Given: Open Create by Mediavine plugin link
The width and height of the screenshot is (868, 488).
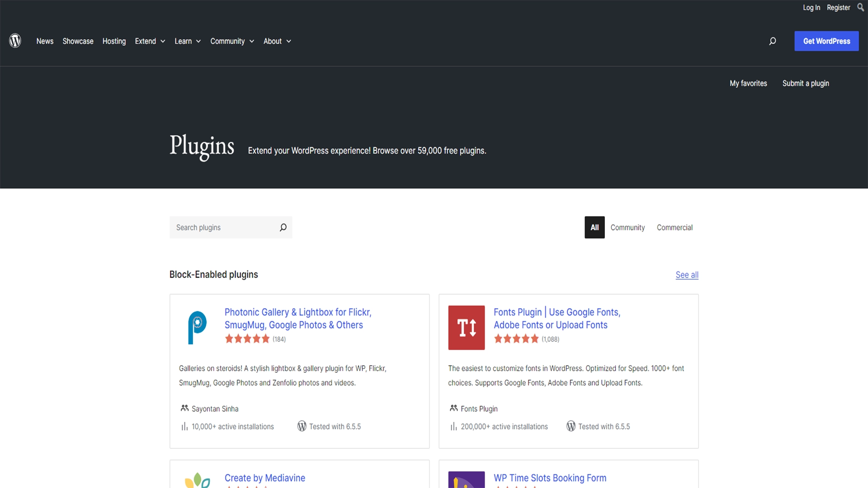Looking at the screenshot, I should 265,478.
